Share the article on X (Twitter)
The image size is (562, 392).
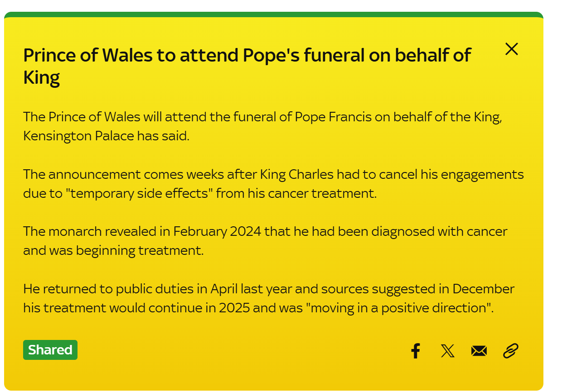click(447, 351)
